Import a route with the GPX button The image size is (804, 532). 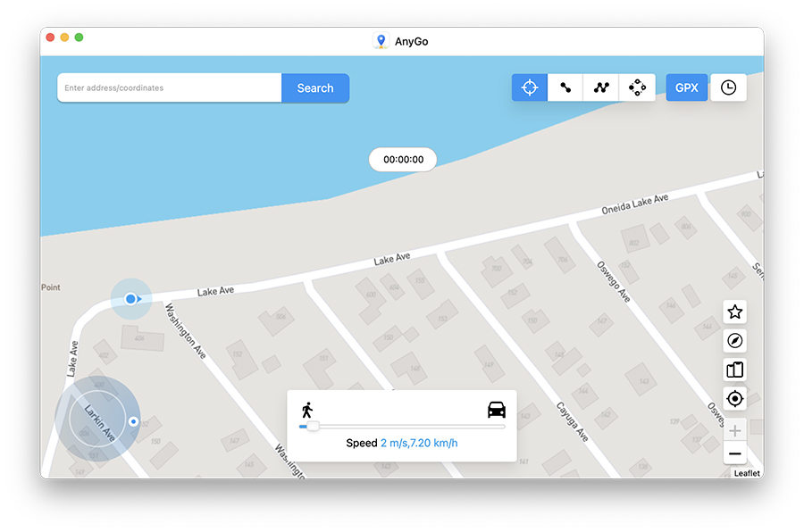tap(686, 87)
